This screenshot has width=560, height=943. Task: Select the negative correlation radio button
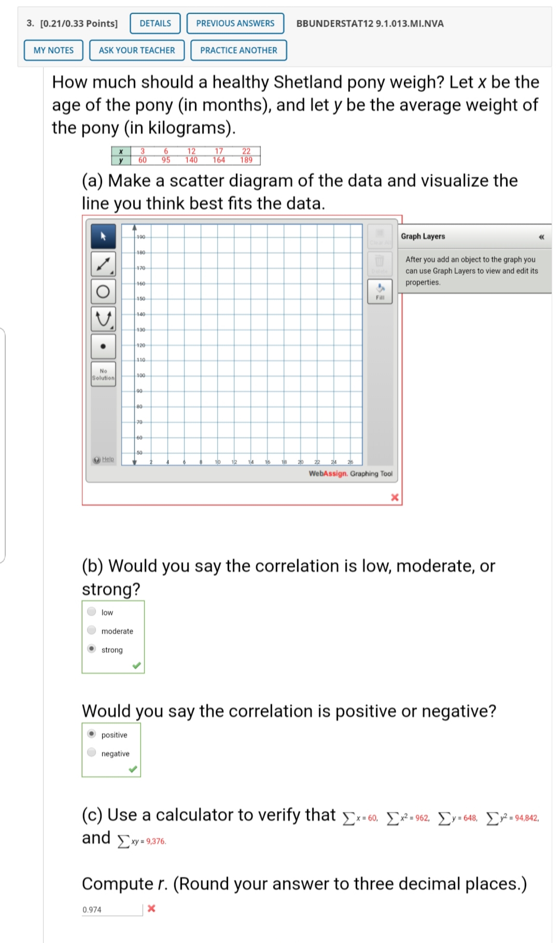click(91, 753)
